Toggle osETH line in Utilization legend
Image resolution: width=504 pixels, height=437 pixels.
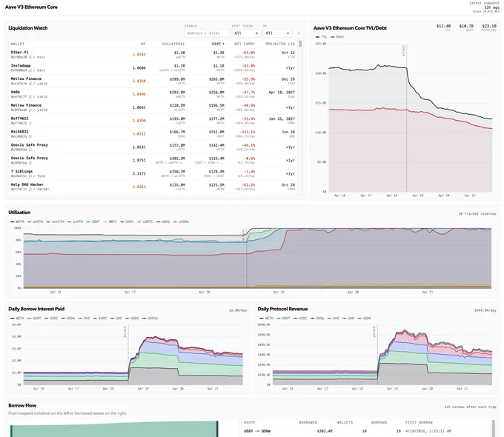pyautogui.click(x=75, y=221)
